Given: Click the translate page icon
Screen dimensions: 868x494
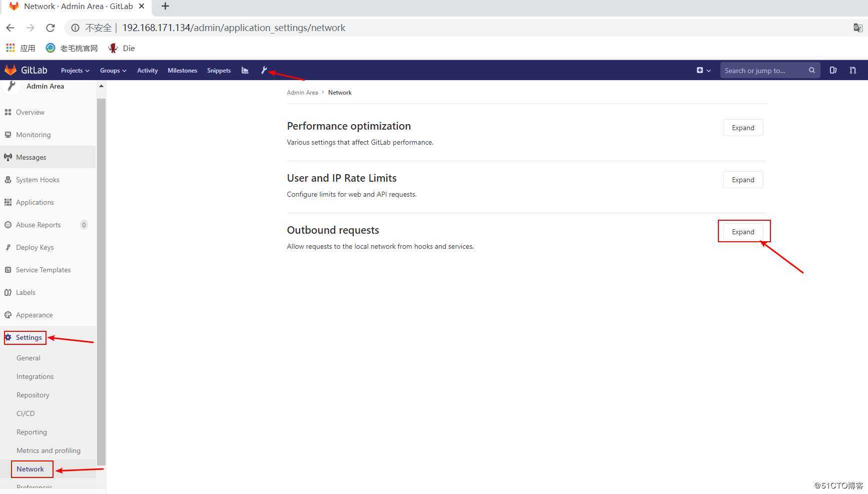Looking at the screenshot, I should (857, 28).
